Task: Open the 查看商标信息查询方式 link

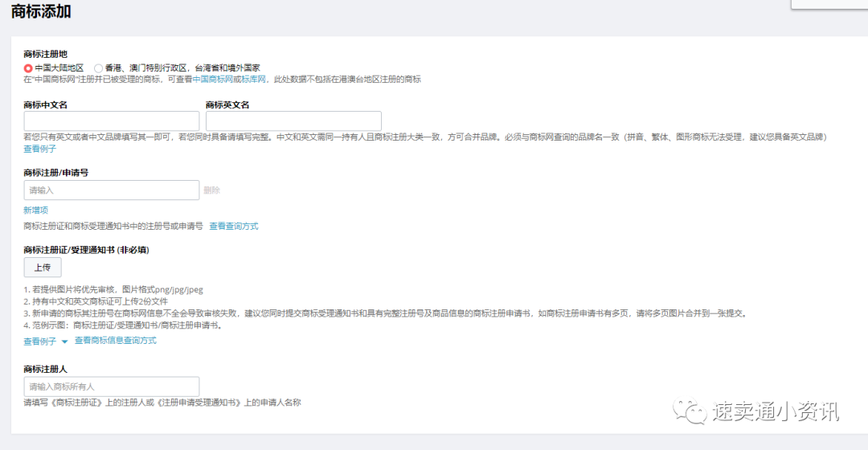Action: coord(115,341)
